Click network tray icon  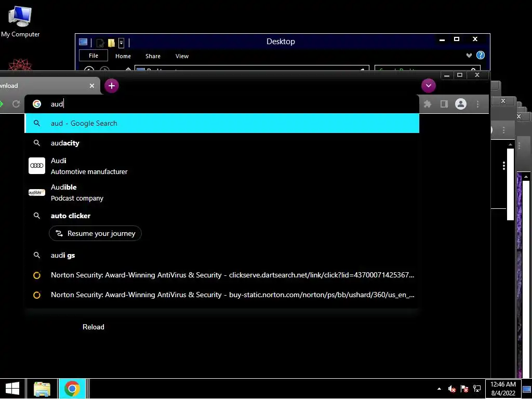(x=477, y=389)
